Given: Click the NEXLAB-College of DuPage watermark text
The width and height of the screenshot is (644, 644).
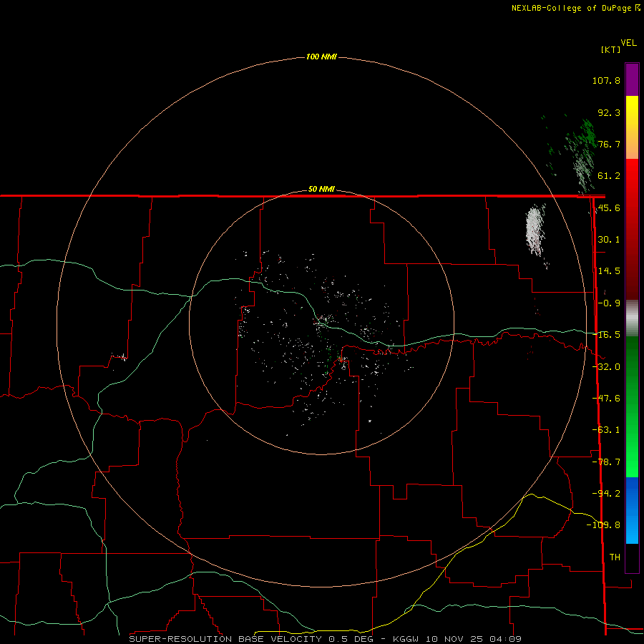Looking at the screenshot, I should [571, 8].
